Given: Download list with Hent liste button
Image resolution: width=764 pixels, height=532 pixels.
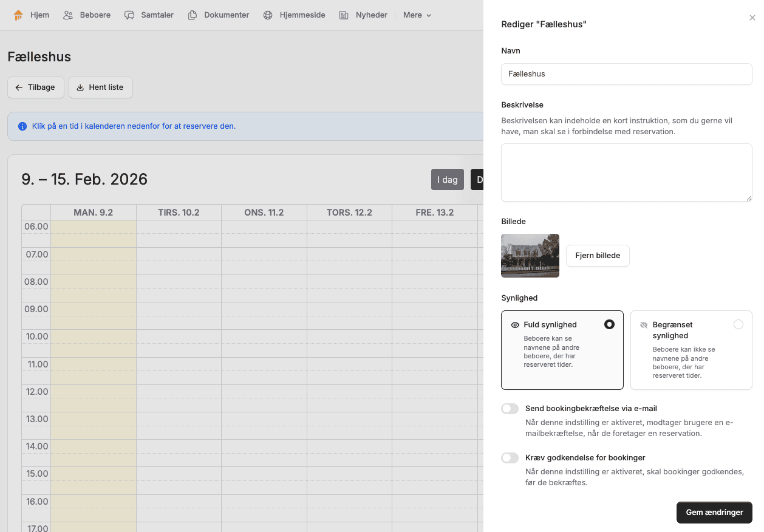Looking at the screenshot, I should (x=100, y=87).
